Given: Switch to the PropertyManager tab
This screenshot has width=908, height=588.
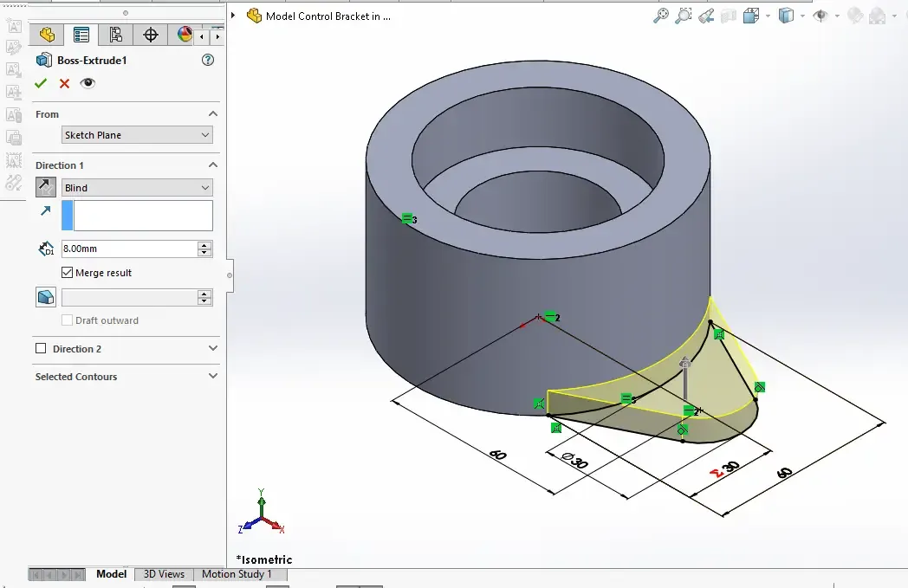Looking at the screenshot, I should click(81, 35).
